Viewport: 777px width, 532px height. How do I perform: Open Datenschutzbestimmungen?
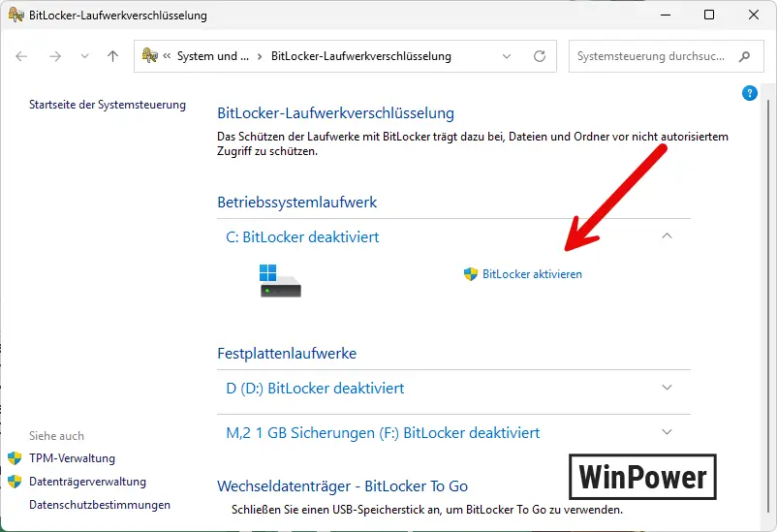click(100, 505)
